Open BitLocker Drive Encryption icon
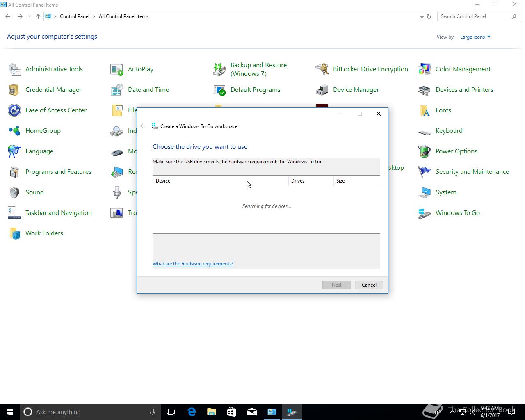The width and height of the screenshot is (525, 420). pos(322,69)
